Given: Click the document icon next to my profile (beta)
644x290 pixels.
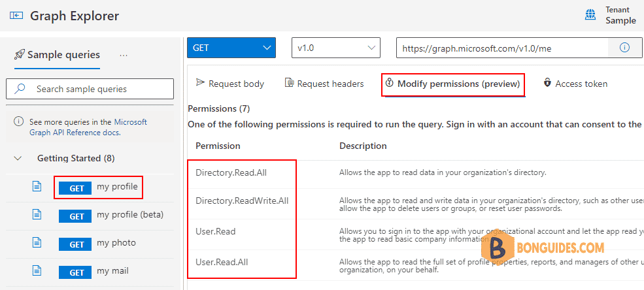Looking at the screenshot, I should pos(37,214).
